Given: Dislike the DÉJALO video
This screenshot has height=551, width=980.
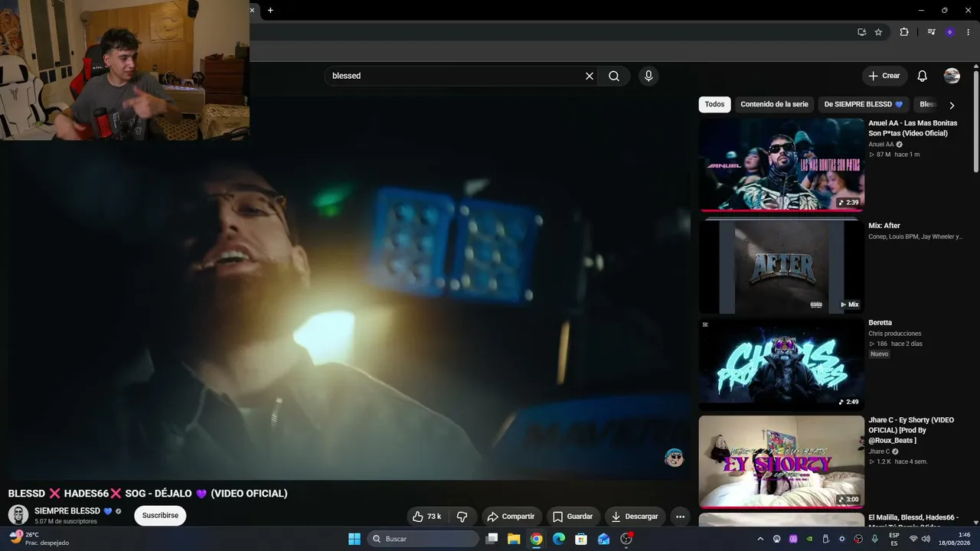Looking at the screenshot, I should pyautogui.click(x=462, y=517).
